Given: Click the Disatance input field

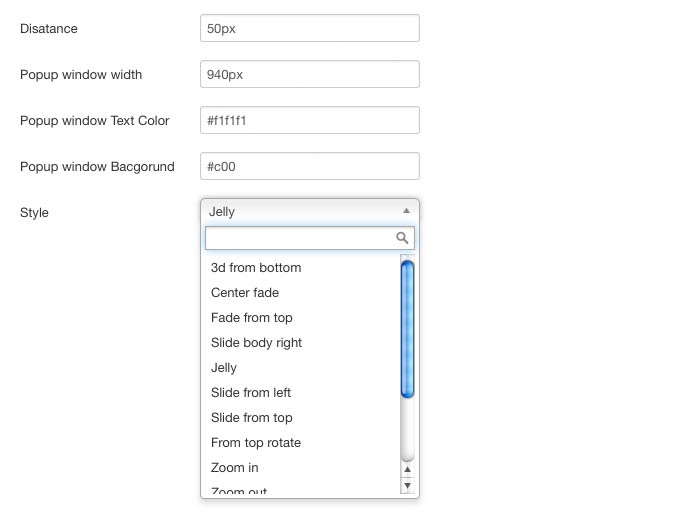Looking at the screenshot, I should tap(309, 29).
